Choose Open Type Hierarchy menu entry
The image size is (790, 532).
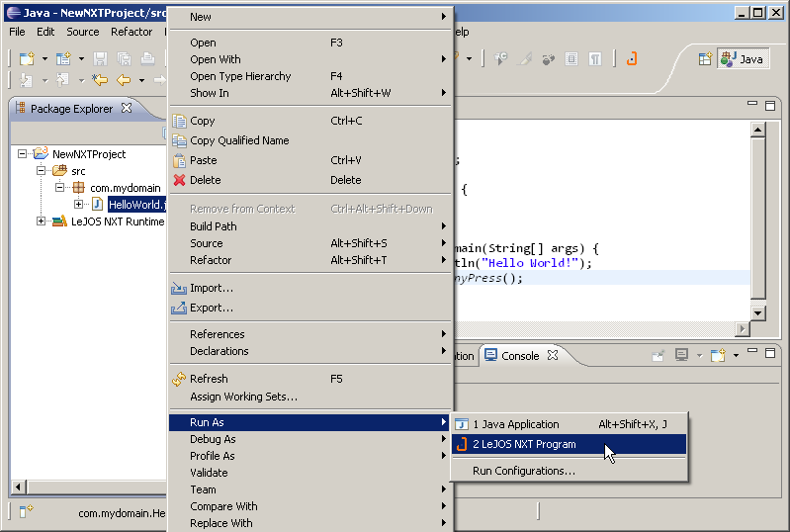coord(309,76)
